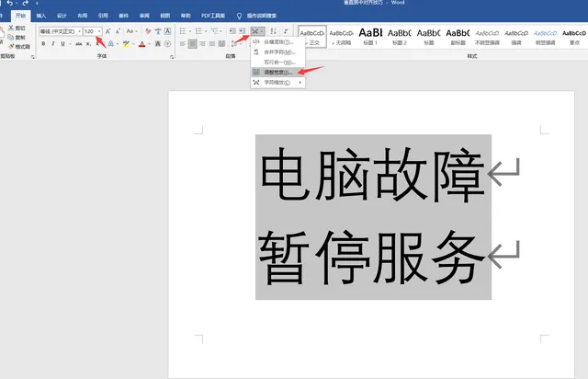The height and width of the screenshot is (379, 588).
Task: Toggle right text alignment
Action: pyautogui.click(x=202, y=44)
